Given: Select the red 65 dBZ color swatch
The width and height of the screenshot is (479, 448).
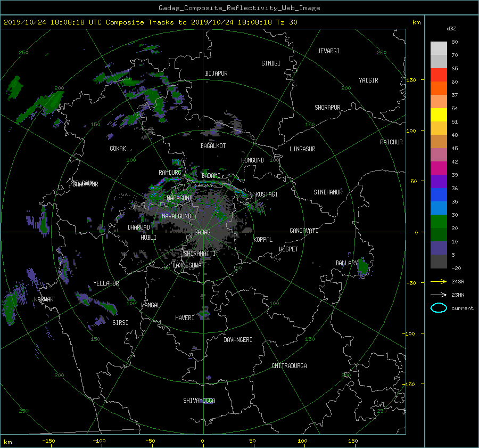Looking at the screenshot, I should point(439,75).
